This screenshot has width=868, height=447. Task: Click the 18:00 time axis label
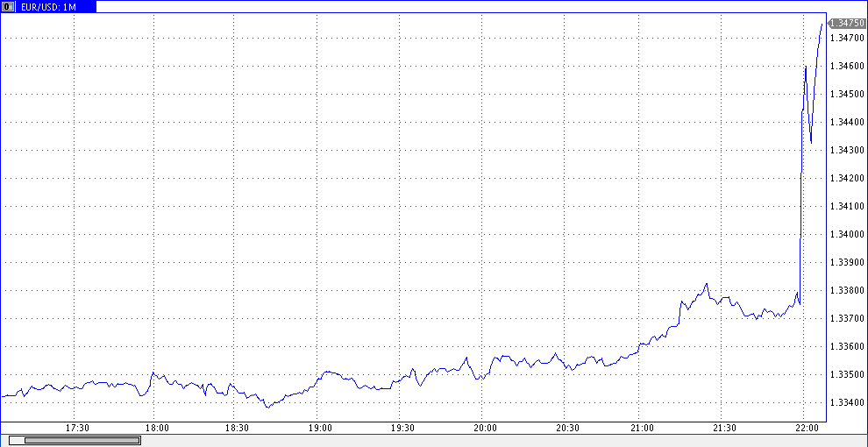click(158, 429)
